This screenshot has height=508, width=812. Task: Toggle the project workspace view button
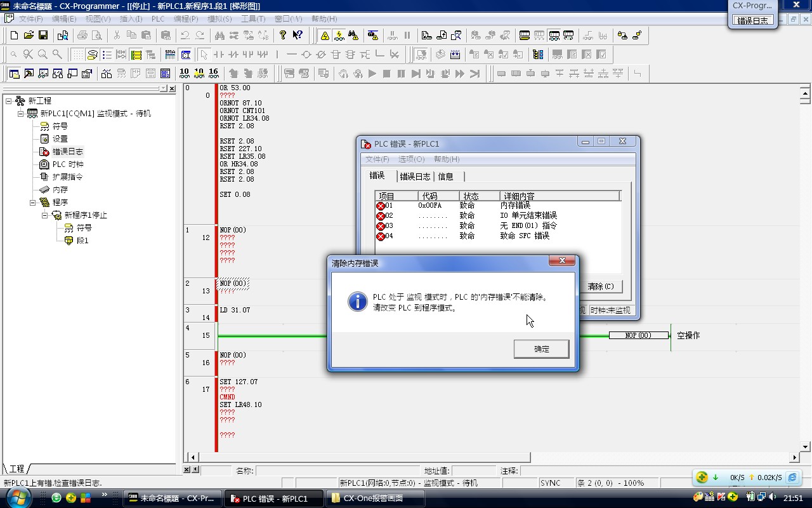pyautogui.click(x=14, y=74)
